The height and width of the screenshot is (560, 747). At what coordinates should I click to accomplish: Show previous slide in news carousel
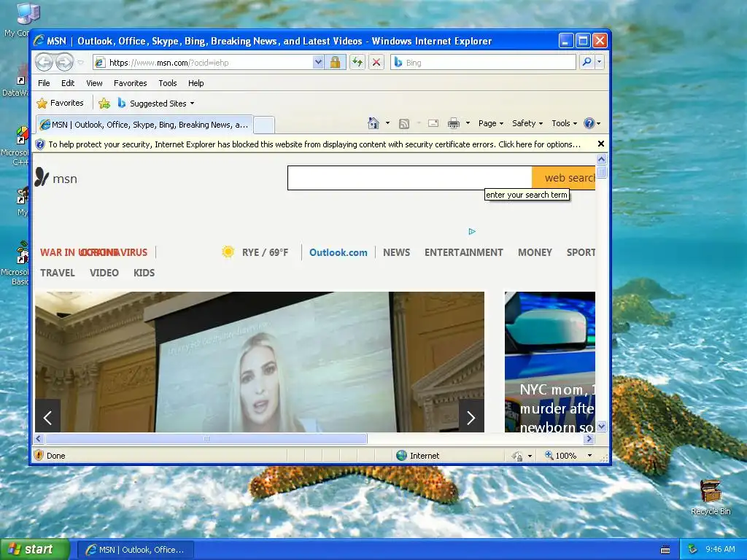[x=47, y=418]
